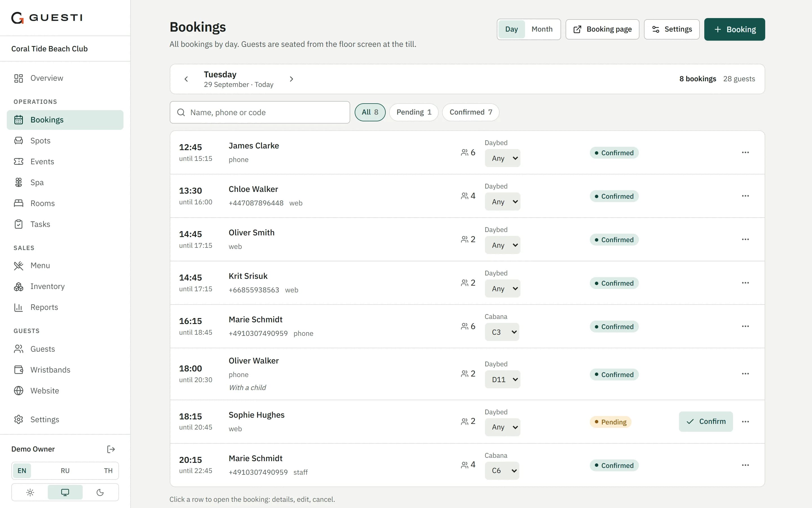
Task: Open more options for Oliver Smith booking
Action: (x=745, y=239)
